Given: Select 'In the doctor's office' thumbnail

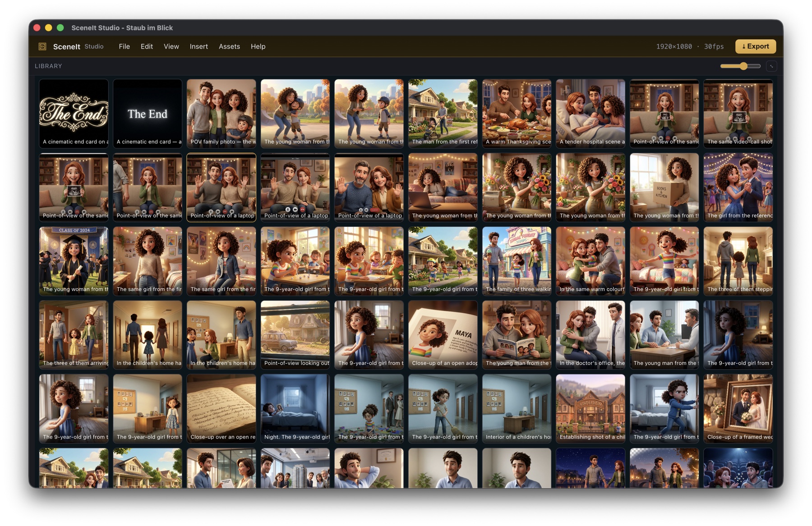Looking at the screenshot, I should pyautogui.click(x=591, y=335).
